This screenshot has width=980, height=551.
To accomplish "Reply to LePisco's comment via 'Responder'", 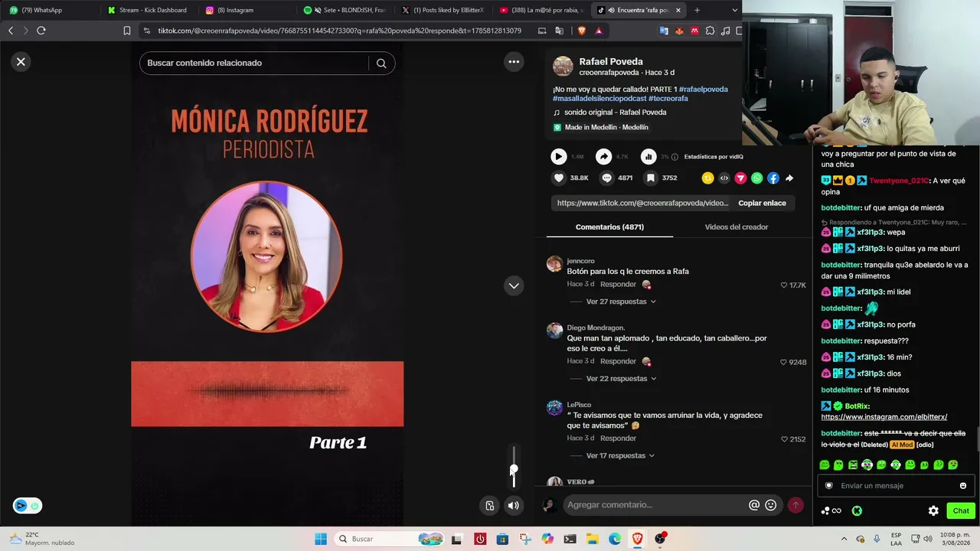I will 618,439.
